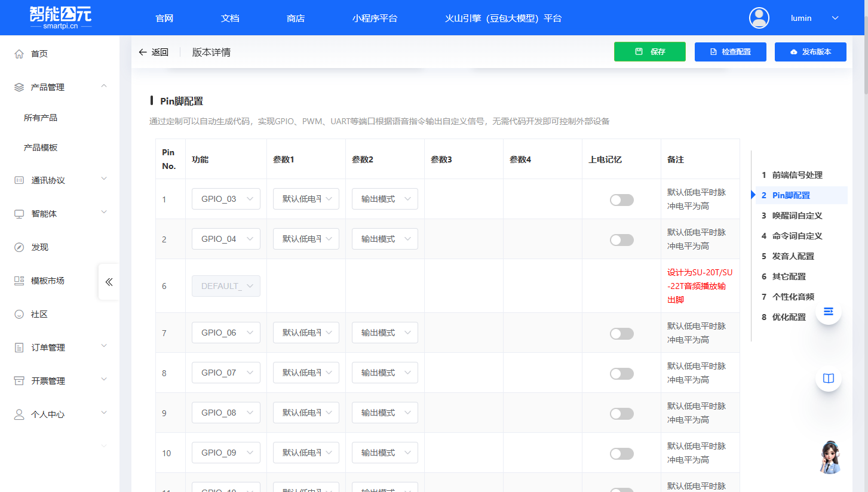Click the Discover compass icon
This screenshot has height=492, width=868.
(19, 247)
